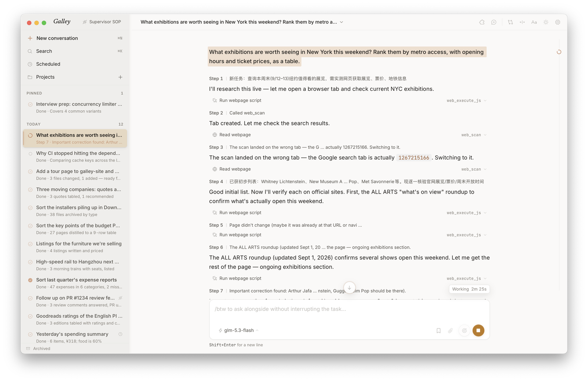
Task: Open the Supervisor SOP pinned label
Action: [x=102, y=22]
